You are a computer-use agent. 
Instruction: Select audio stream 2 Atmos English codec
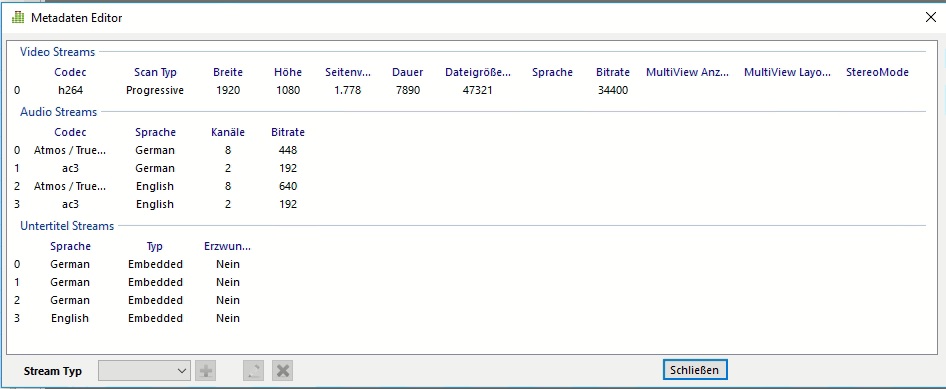pyautogui.click(x=70, y=186)
